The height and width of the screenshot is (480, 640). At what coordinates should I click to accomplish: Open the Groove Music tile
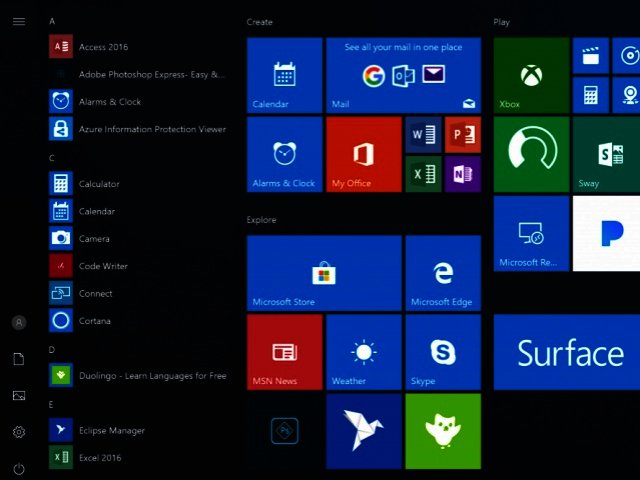click(x=626, y=56)
